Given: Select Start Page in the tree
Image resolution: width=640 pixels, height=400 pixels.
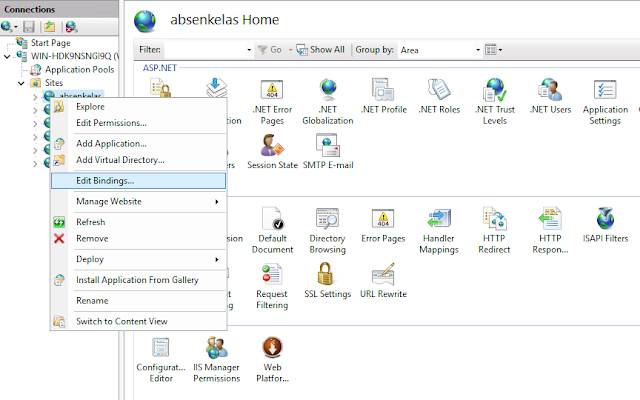Looking at the screenshot, I should (x=50, y=42).
